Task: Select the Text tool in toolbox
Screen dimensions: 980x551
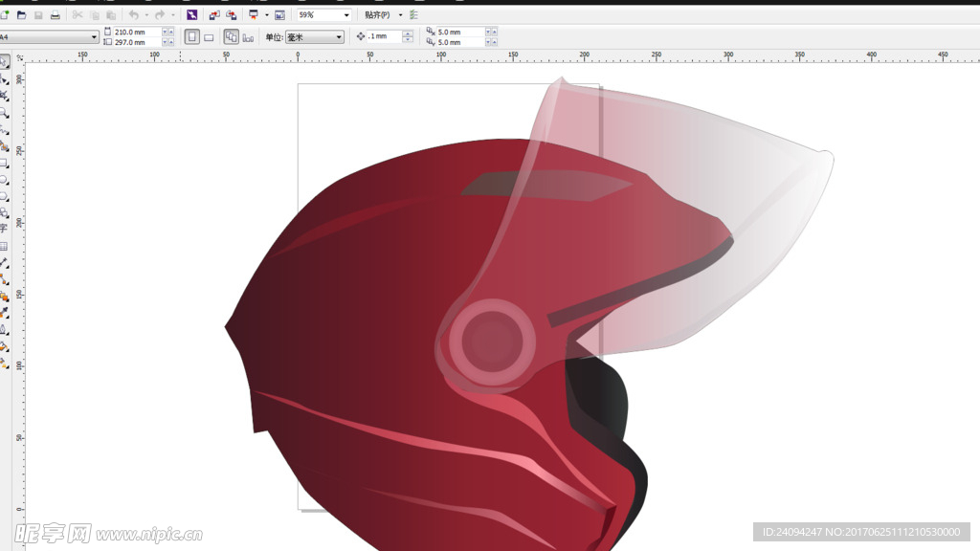Action: [4, 228]
